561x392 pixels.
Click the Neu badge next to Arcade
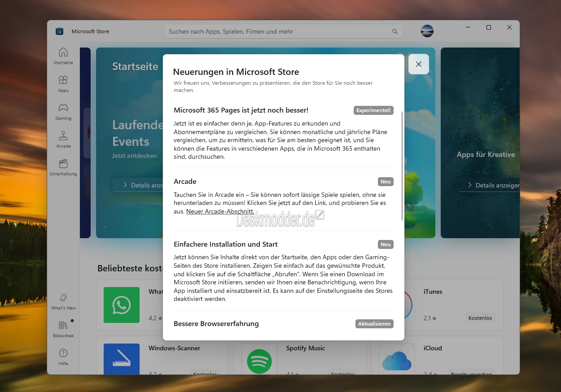pos(386,182)
